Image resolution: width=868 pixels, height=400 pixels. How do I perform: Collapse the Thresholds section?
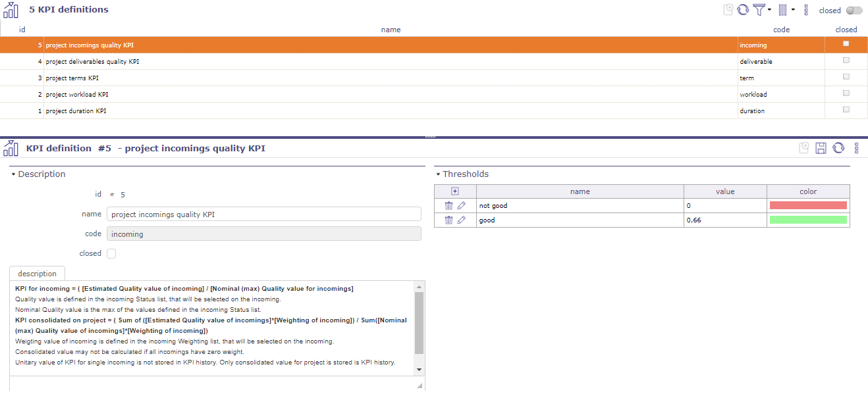click(439, 174)
